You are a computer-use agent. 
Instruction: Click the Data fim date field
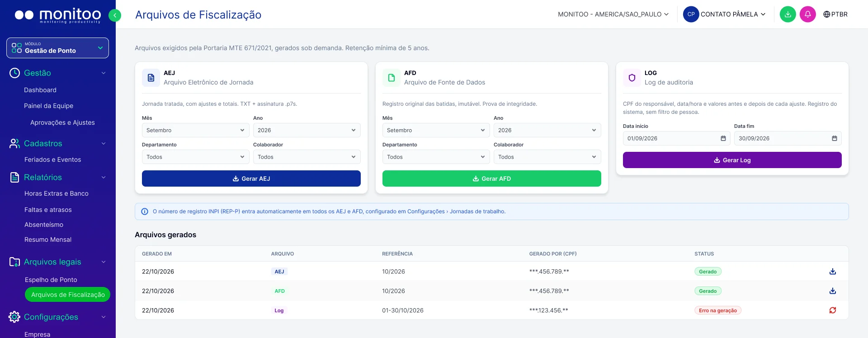[788, 138]
